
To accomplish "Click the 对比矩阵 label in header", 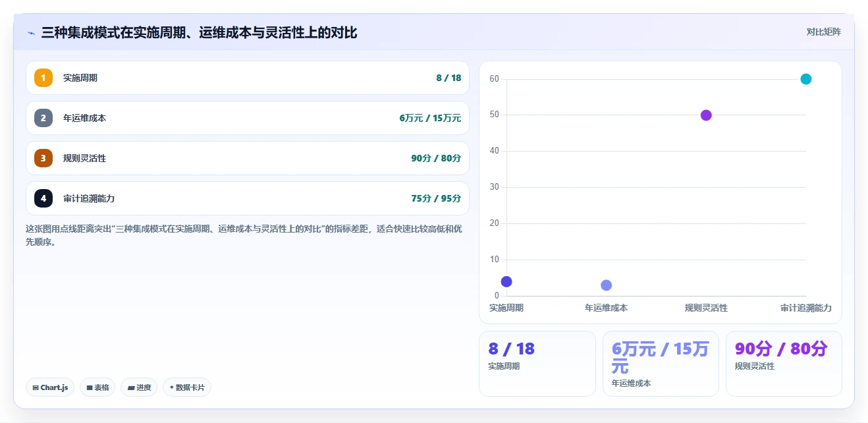I will pos(823,32).
